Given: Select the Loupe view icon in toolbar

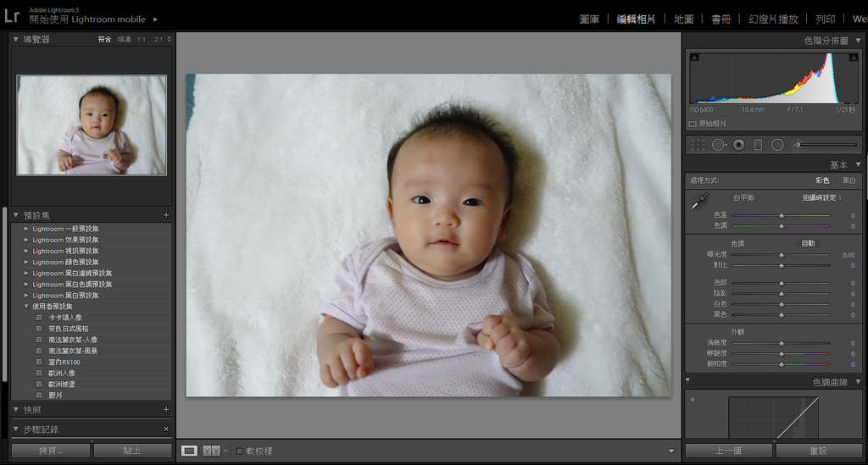Looking at the screenshot, I should click(189, 451).
